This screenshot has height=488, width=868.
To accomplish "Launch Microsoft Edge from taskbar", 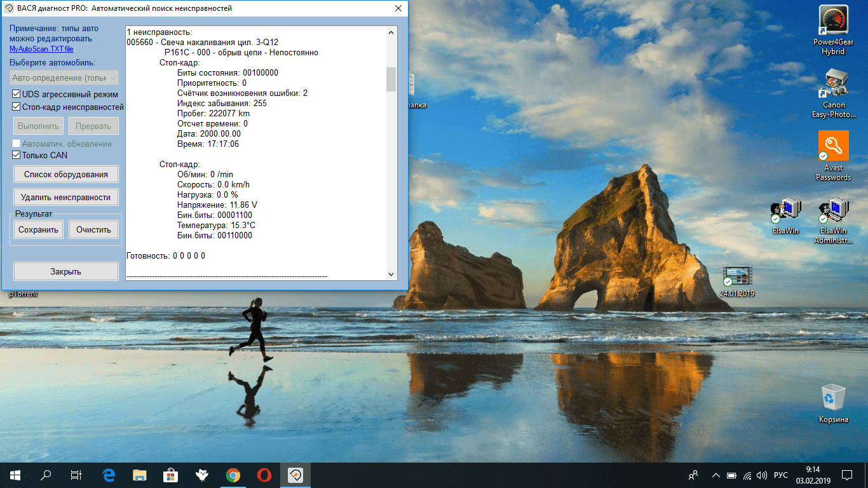I will 109,475.
